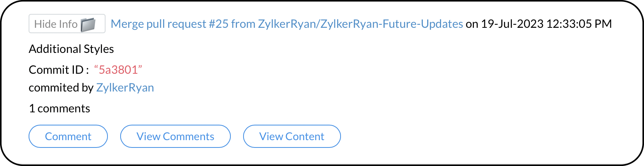Click the View Content button
Screen dimensions: 644x166
[x=291, y=136]
